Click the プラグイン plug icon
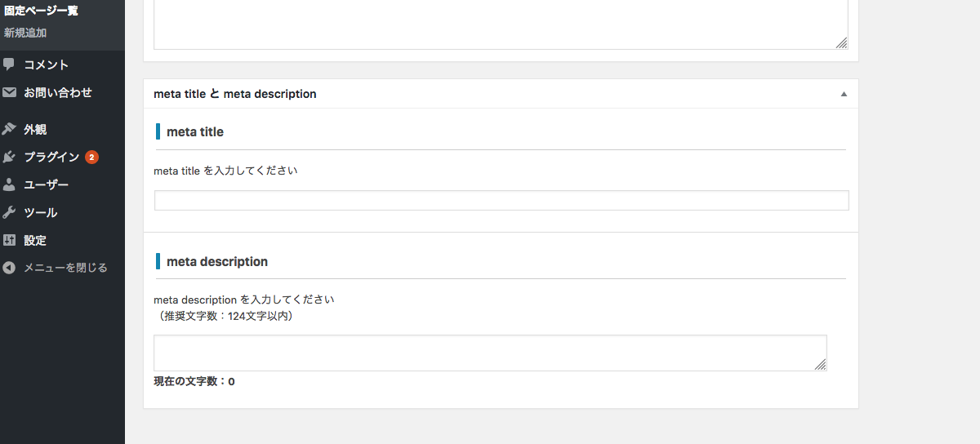 [9, 157]
